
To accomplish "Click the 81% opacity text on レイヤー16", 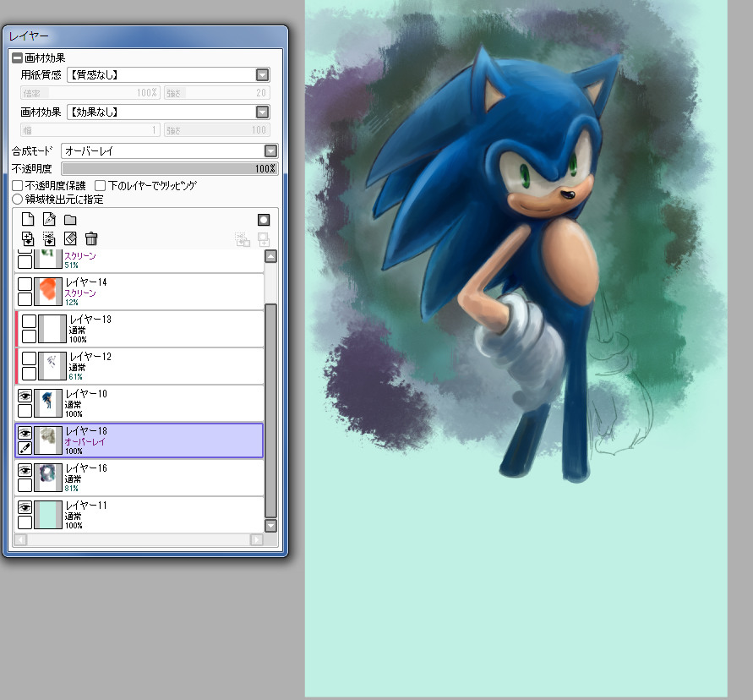I will click(72, 488).
